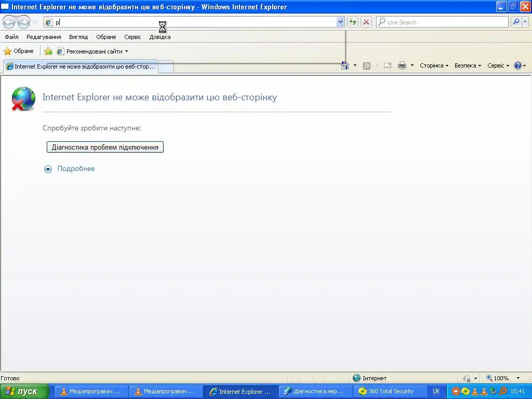The width and height of the screenshot is (532, 399).
Task: Expand print options dropdown arrow
Action: click(x=412, y=65)
